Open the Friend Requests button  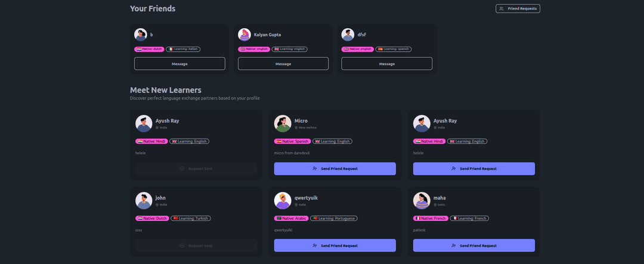point(518,8)
